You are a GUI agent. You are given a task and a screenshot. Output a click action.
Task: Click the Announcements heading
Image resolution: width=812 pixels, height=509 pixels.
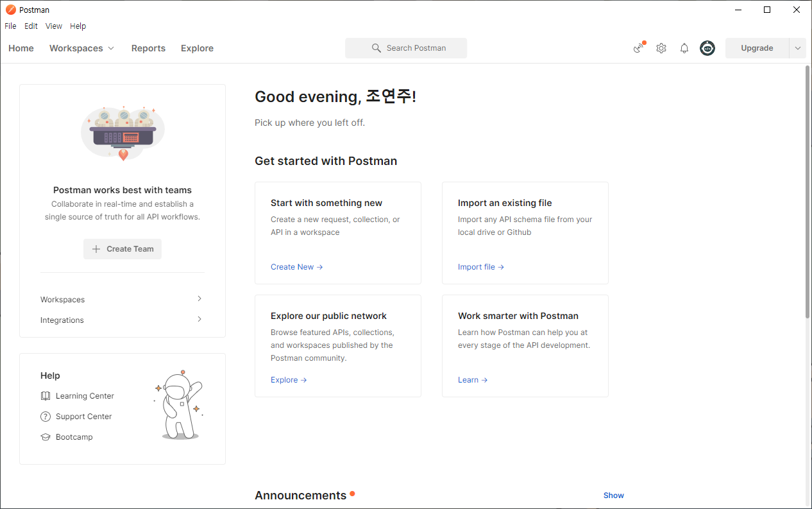(x=300, y=496)
